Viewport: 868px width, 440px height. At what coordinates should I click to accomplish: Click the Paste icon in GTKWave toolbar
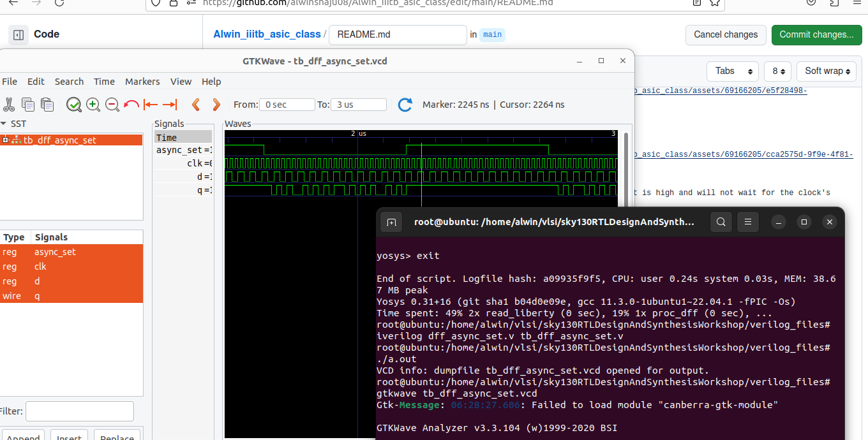pos(46,105)
